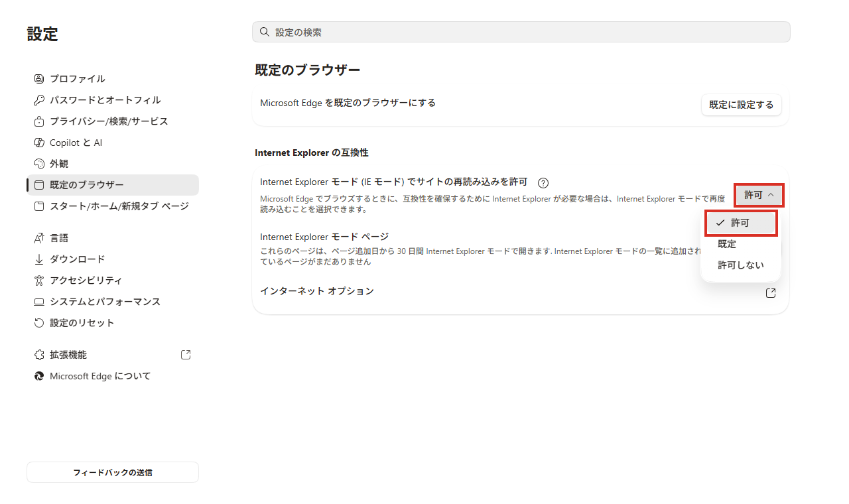Open 言語 settings page
The height and width of the screenshot is (504, 849).
[113, 238]
